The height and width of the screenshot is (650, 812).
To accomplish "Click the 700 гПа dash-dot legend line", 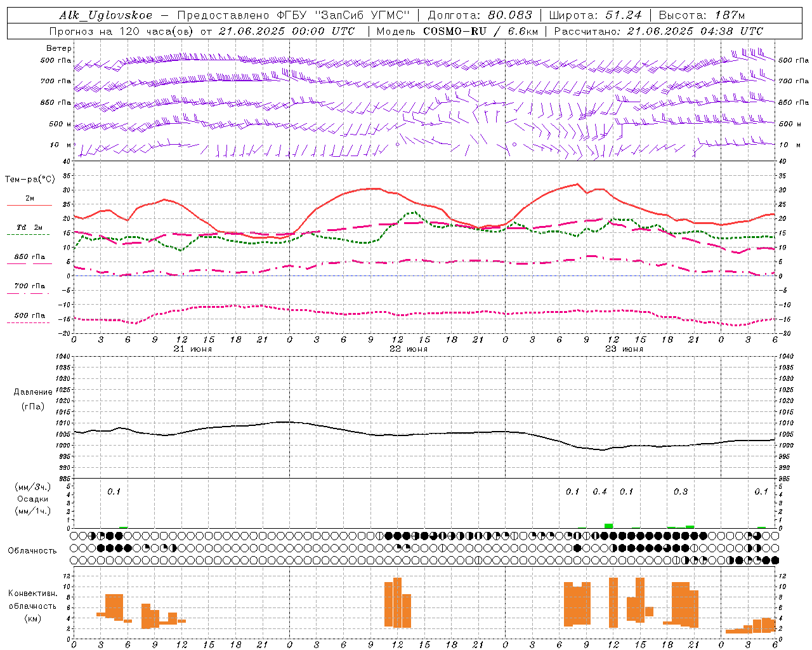I will (x=29, y=293).
